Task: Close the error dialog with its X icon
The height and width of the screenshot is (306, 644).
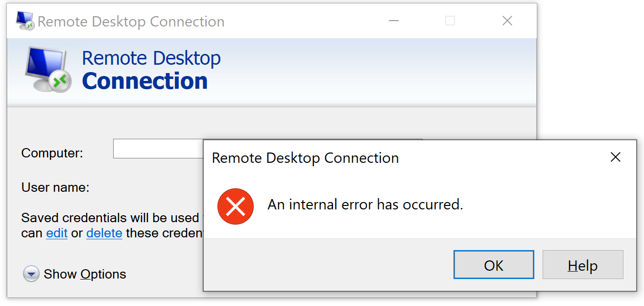Action: [x=616, y=157]
